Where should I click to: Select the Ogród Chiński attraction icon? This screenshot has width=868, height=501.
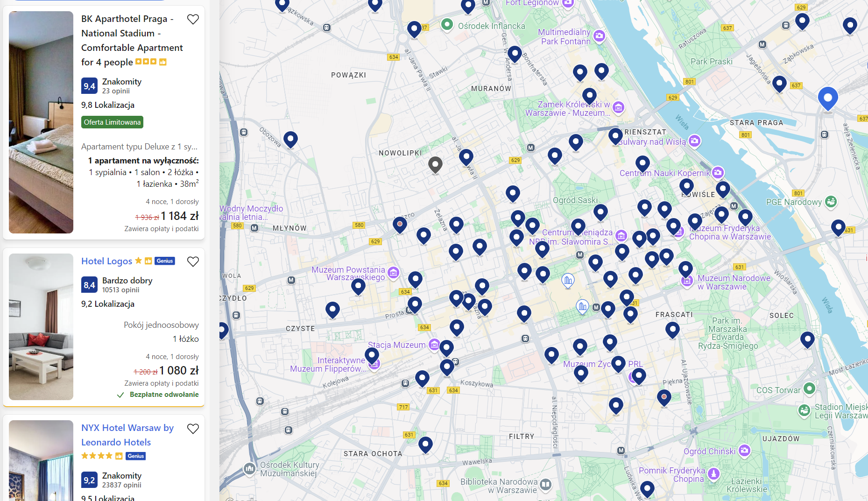pos(744,451)
